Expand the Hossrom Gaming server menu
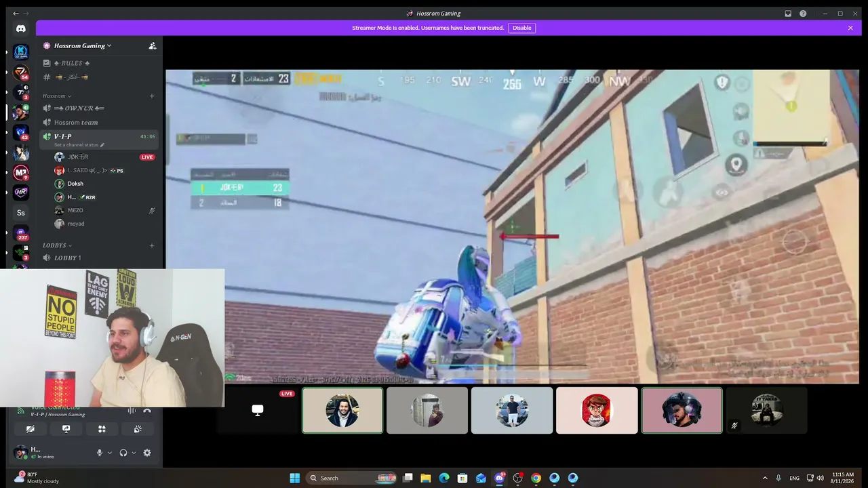Screen dimensions: 868x488 coord(83,46)
